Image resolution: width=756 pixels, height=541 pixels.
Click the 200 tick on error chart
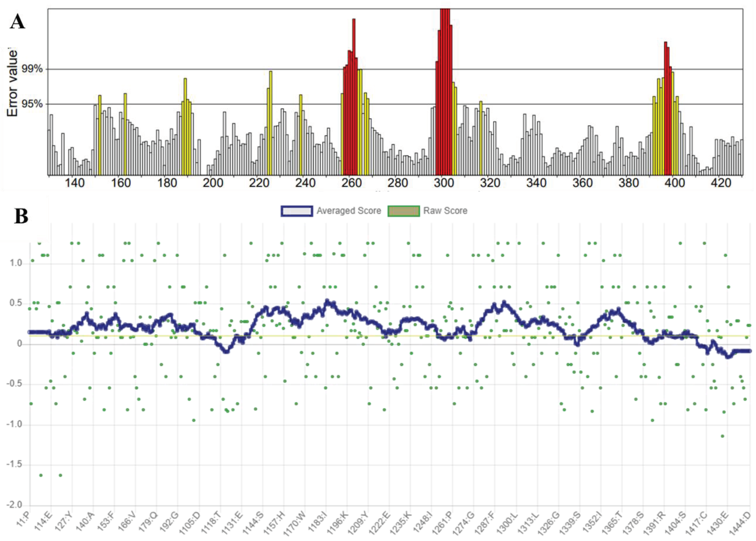213,183
